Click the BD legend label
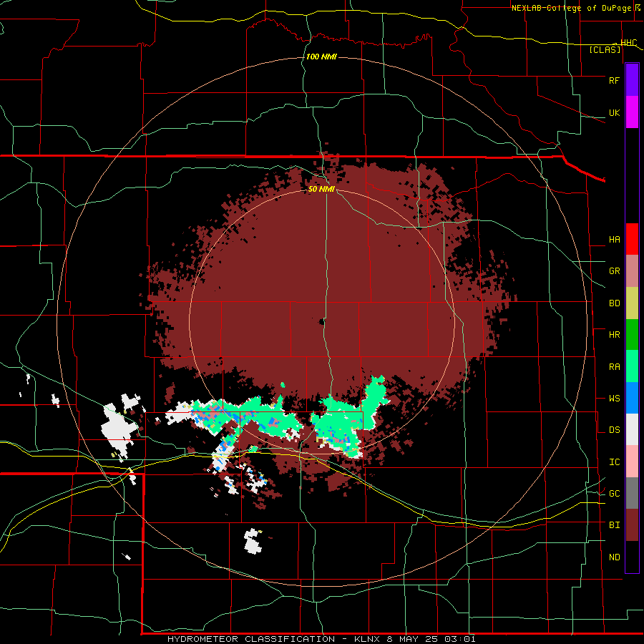The image size is (644, 644). (x=614, y=303)
